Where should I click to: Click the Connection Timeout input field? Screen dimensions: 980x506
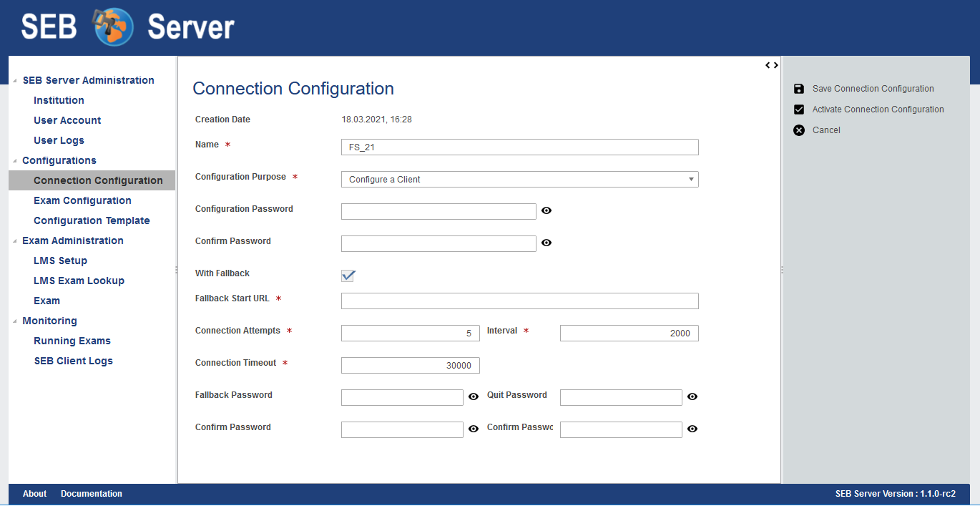(x=410, y=365)
